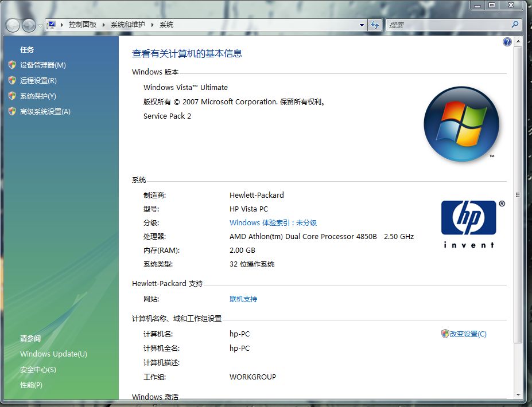The height and width of the screenshot is (407, 532).
Task: Open Windows Update(U) link in sidebar
Action: 53,354
